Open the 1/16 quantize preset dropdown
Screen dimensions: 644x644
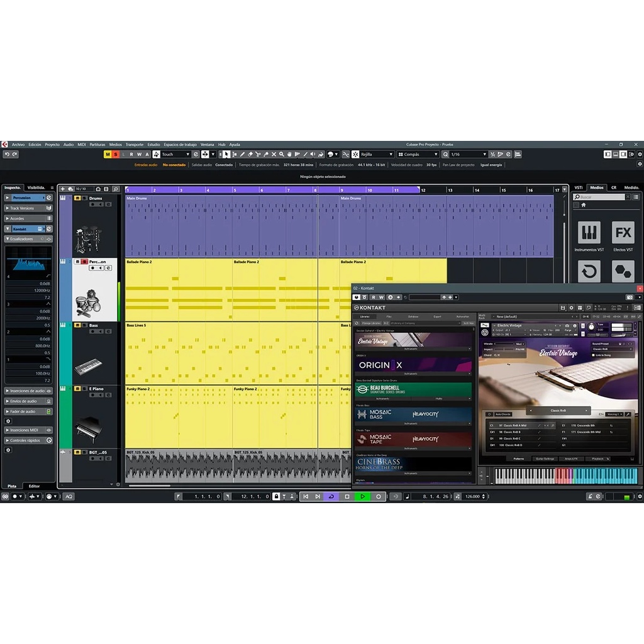tap(468, 155)
